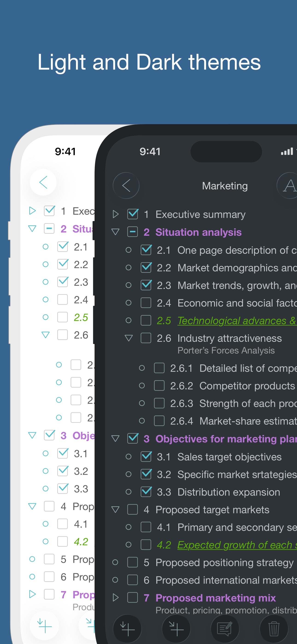The image size is (297, 644).
Task: Collapse item 3 in light theme phone
Action: [x=32, y=435]
